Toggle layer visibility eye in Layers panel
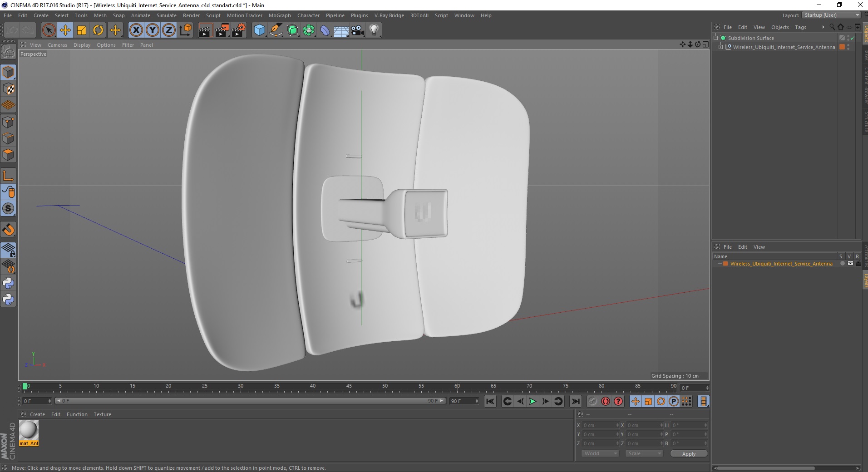 pyautogui.click(x=850, y=263)
